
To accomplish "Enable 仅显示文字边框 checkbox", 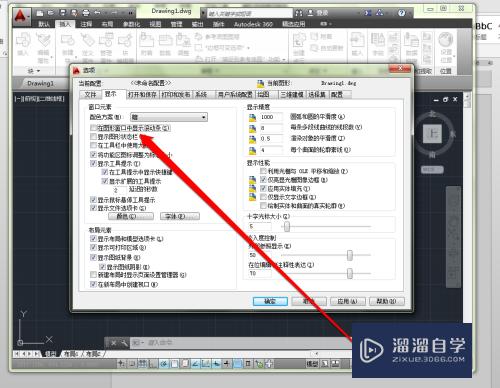I will 263,197.
